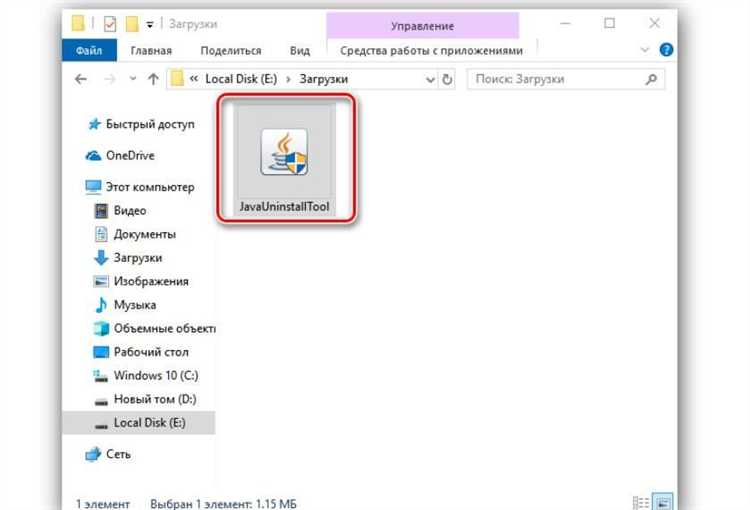The height and width of the screenshot is (510, 750).
Task: Click the Properties quick access toolbar icon
Action: point(110,23)
